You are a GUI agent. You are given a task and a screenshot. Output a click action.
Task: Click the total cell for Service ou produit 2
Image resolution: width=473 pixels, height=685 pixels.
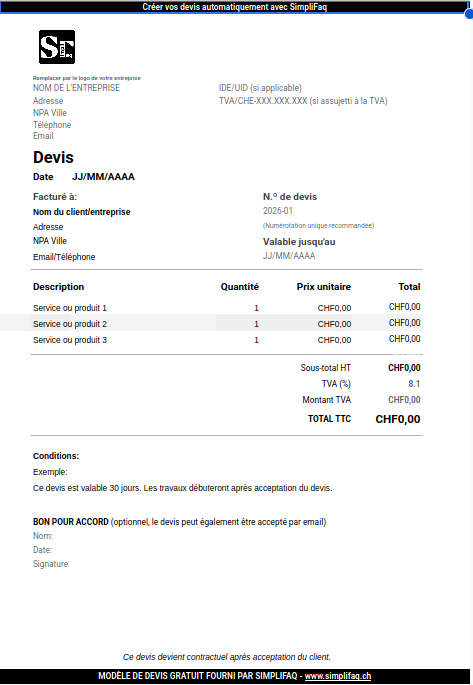tap(404, 323)
